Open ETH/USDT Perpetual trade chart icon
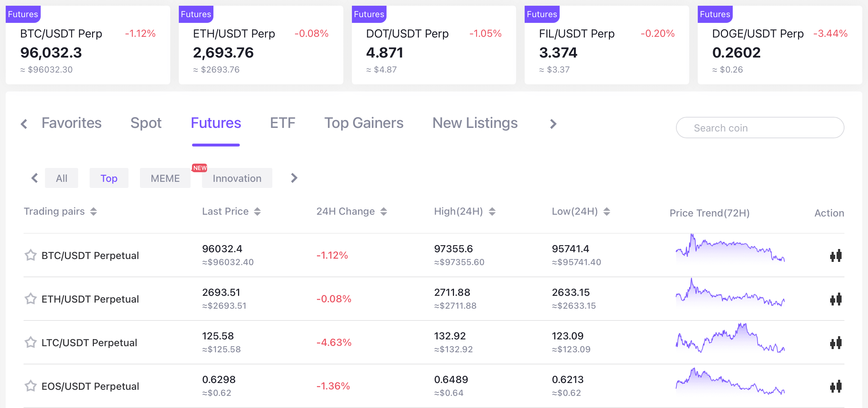The image size is (868, 408). [x=836, y=299]
